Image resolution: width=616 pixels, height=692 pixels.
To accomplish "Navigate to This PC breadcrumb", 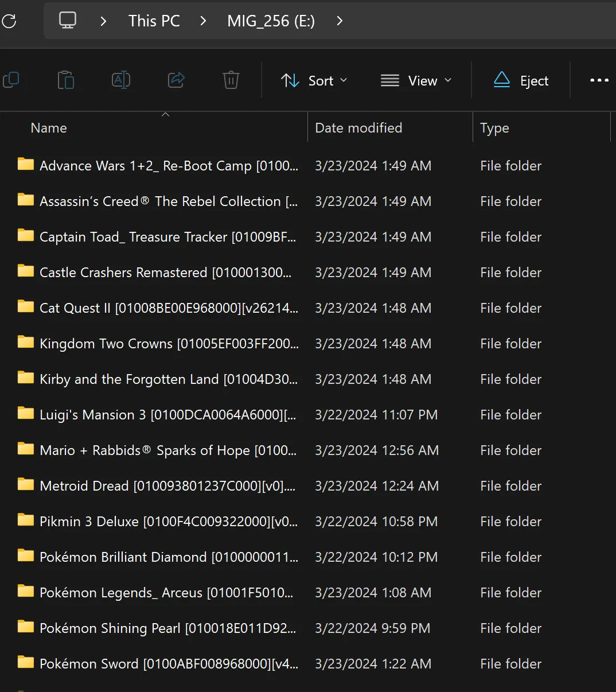I will (154, 21).
